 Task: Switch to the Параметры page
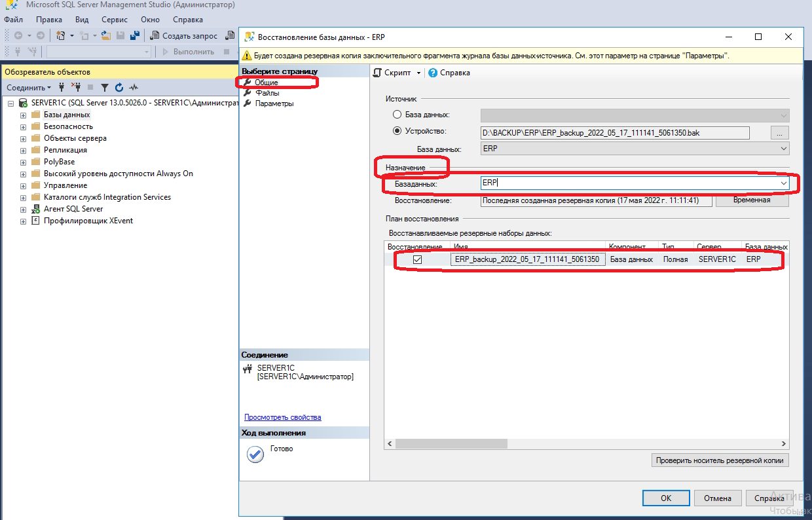tap(274, 103)
